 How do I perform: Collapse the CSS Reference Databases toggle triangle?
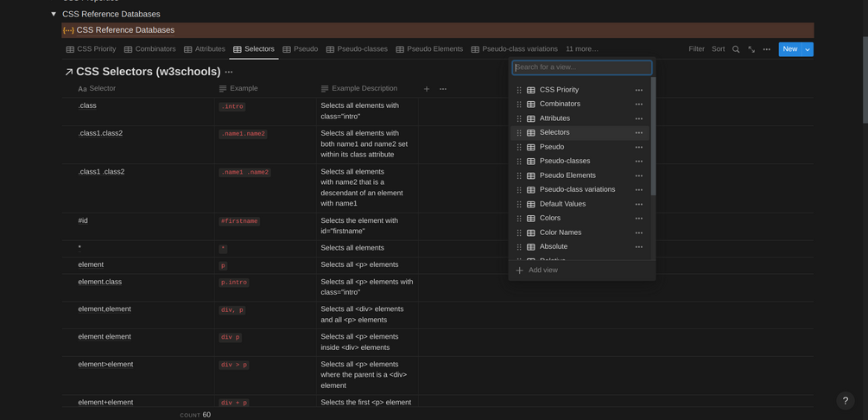tap(54, 14)
